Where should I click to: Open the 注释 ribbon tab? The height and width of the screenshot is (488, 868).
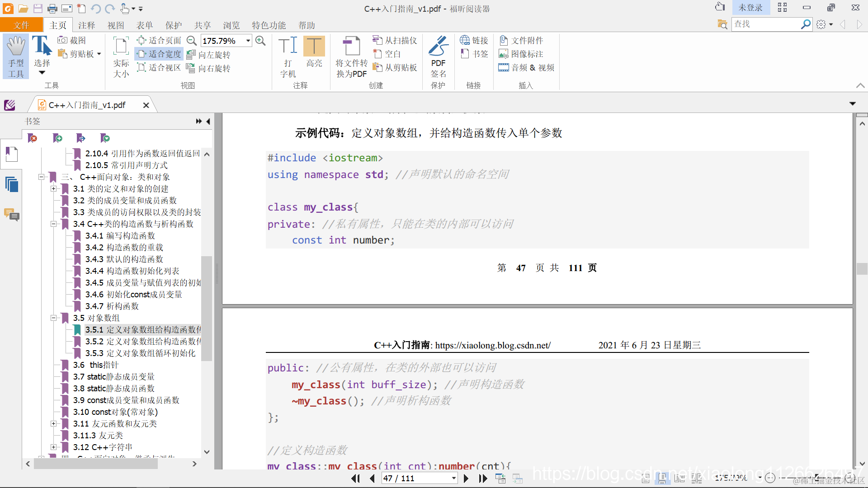click(86, 25)
